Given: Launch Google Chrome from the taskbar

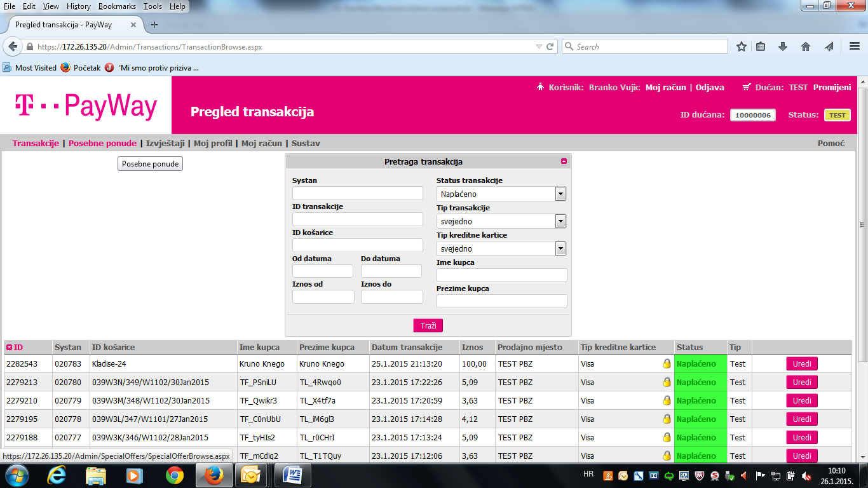Looking at the screenshot, I should point(175,475).
